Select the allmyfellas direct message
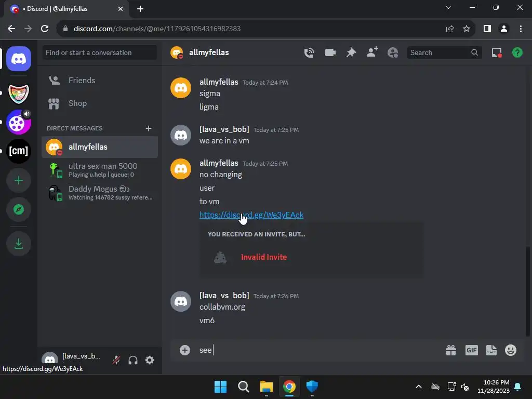This screenshot has width=532, height=399. pyautogui.click(x=100, y=147)
